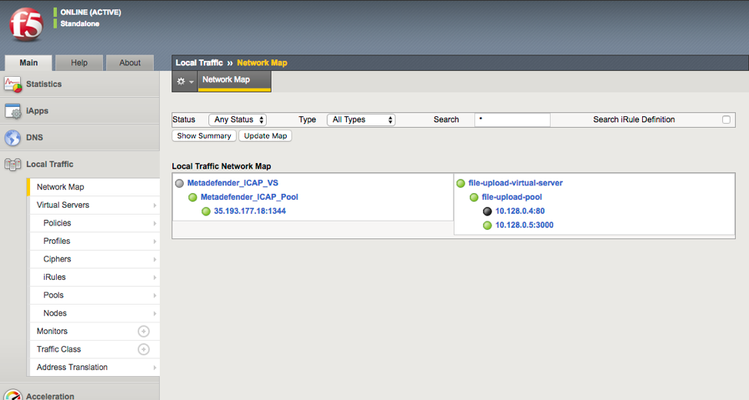Open the Statistics section icon
749x400 pixels.
tap(13, 84)
